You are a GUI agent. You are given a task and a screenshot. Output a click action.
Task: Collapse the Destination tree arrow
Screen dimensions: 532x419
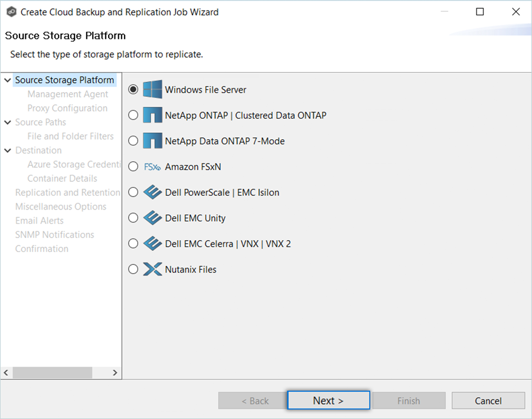click(8, 150)
